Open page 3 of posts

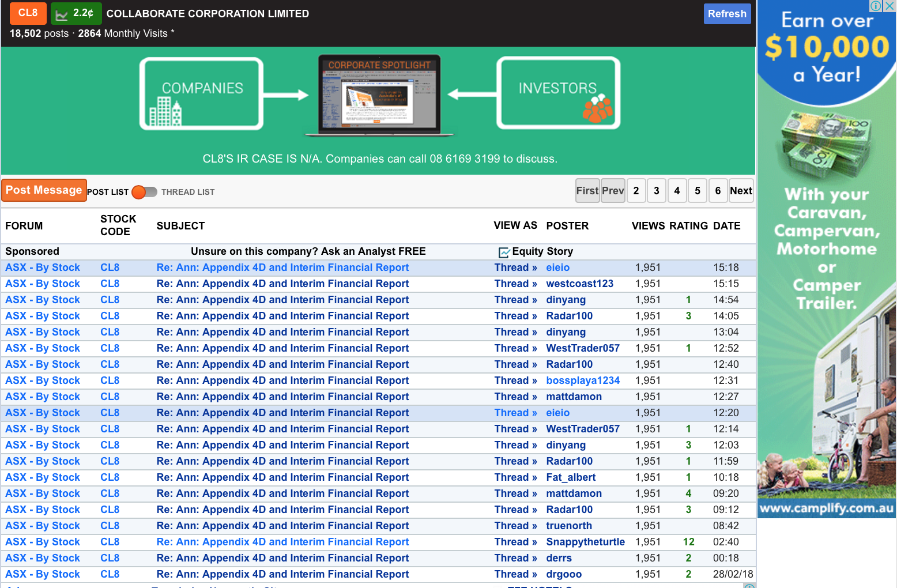click(656, 191)
